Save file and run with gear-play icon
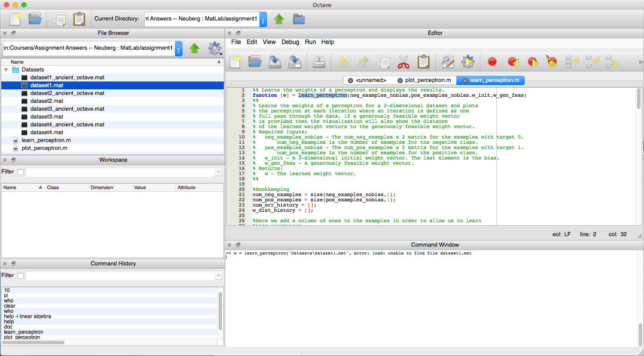Screen dimensions: 644x356 click(x=468, y=62)
